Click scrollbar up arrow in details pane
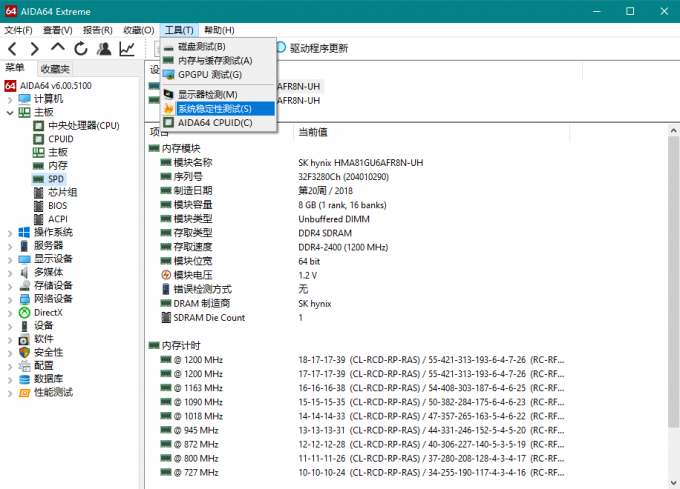Viewport: 680px width, 489px height. pyautogui.click(x=673, y=130)
